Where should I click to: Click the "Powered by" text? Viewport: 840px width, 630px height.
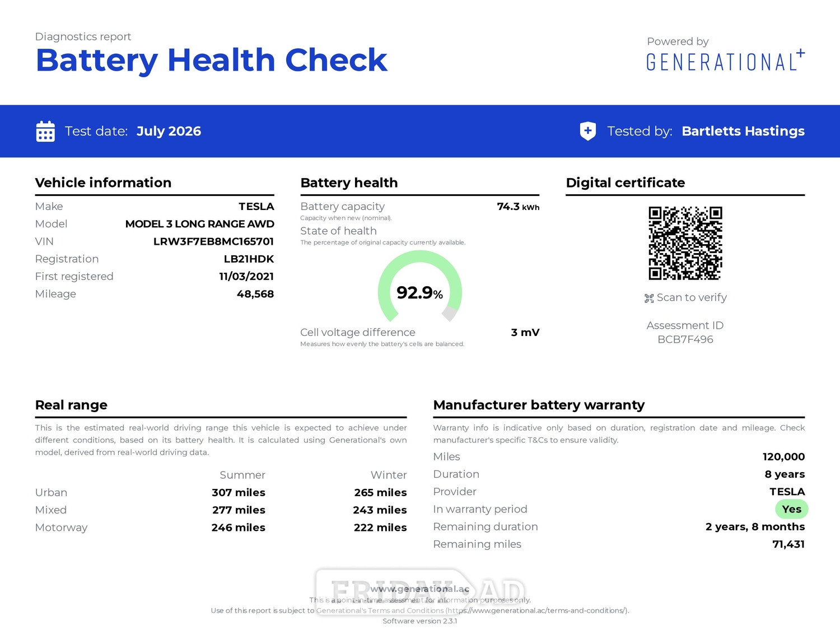click(678, 41)
